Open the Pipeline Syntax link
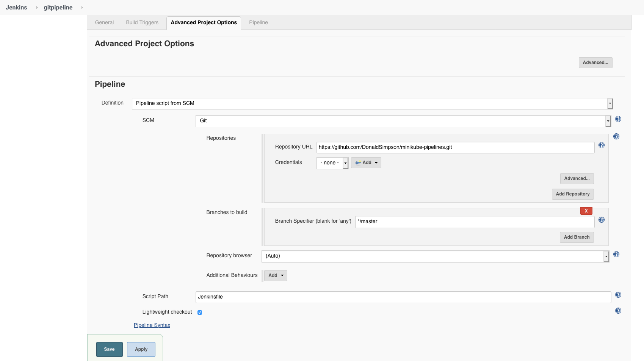Screen dimensions: 644x361 pos(152,325)
